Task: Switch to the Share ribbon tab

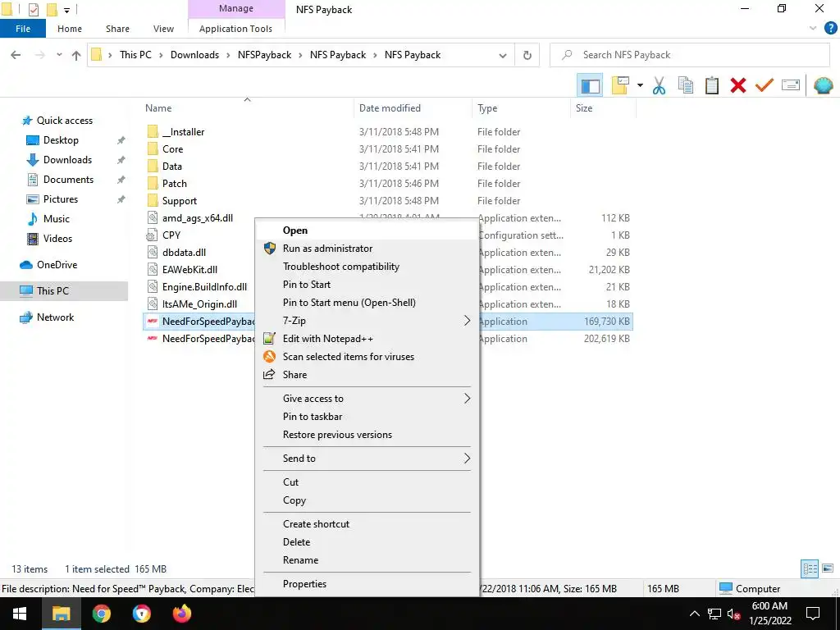Action: coord(117,29)
